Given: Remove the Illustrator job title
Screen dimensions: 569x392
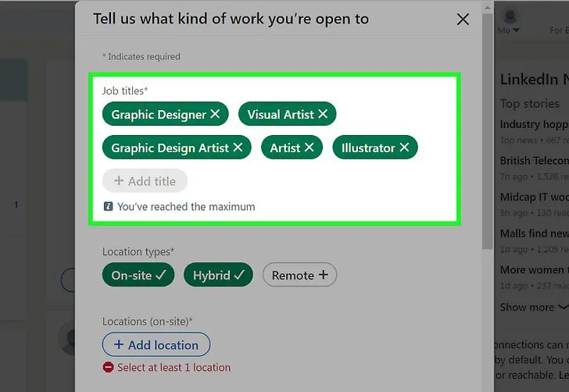Looking at the screenshot, I should pos(404,148).
